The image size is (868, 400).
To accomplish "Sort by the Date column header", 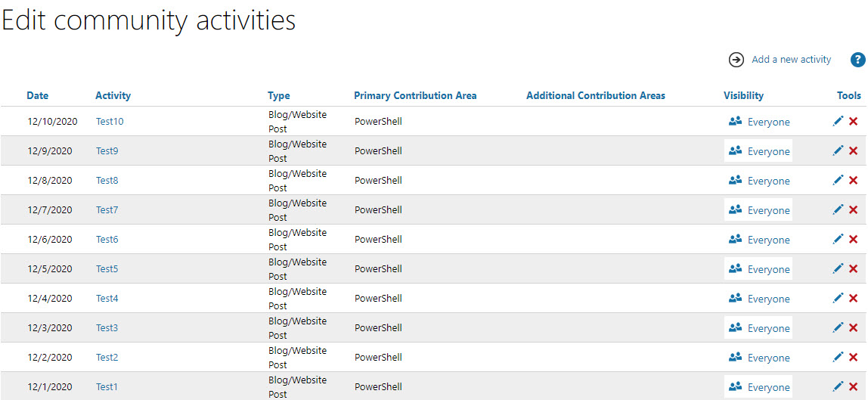I will [x=38, y=96].
